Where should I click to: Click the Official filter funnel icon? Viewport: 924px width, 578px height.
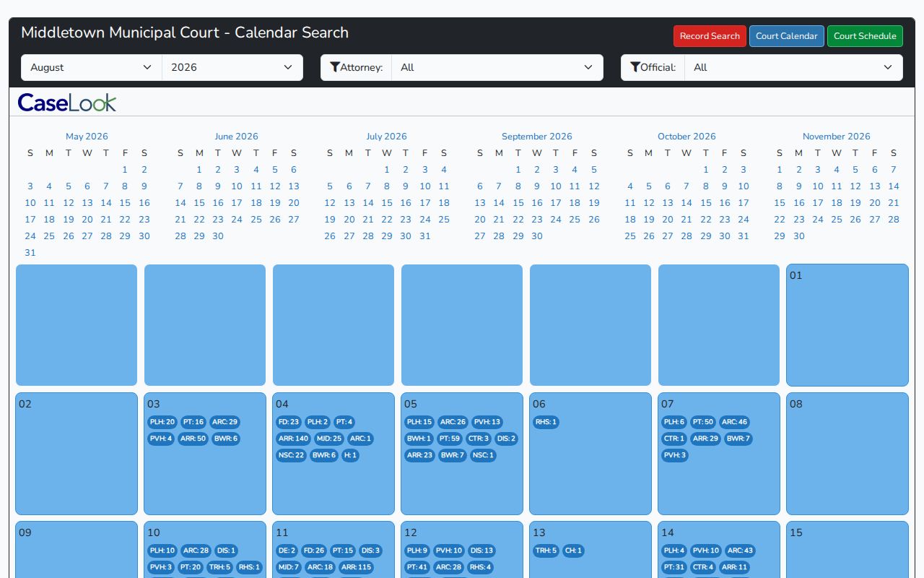pos(635,67)
